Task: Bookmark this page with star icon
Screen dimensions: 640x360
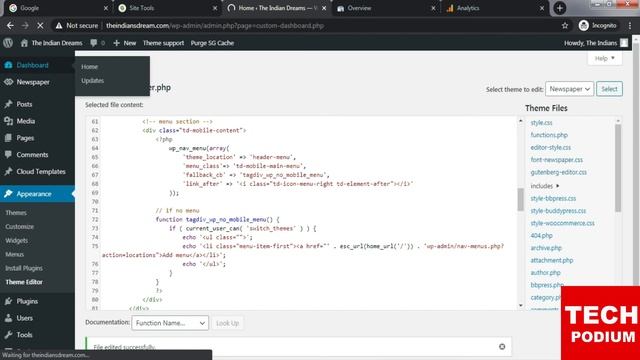Action: 565,26
